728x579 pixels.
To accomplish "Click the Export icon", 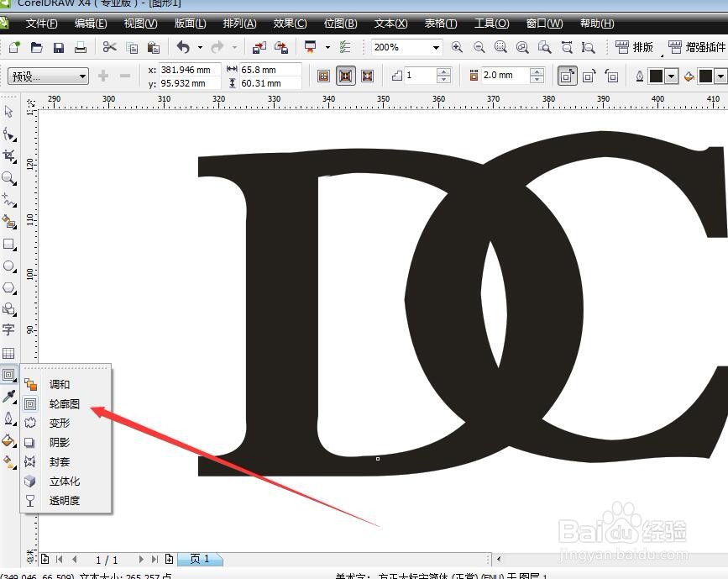I will 281,47.
